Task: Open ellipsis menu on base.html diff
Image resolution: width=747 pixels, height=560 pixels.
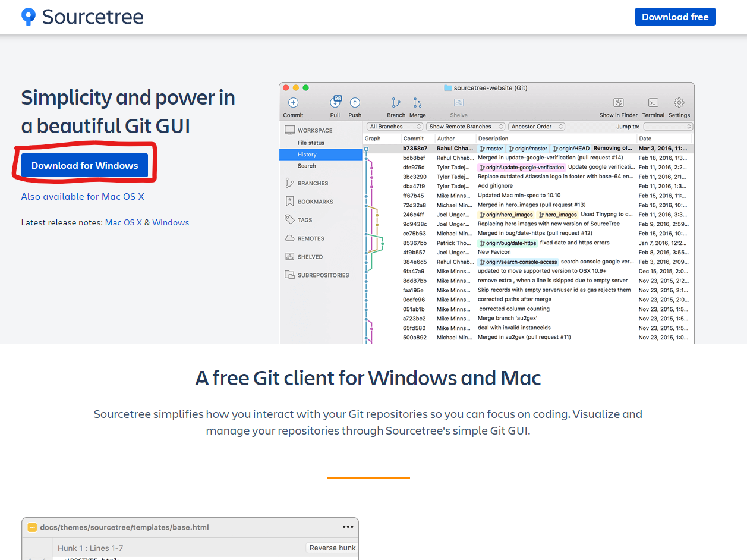Action: [348, 527]
